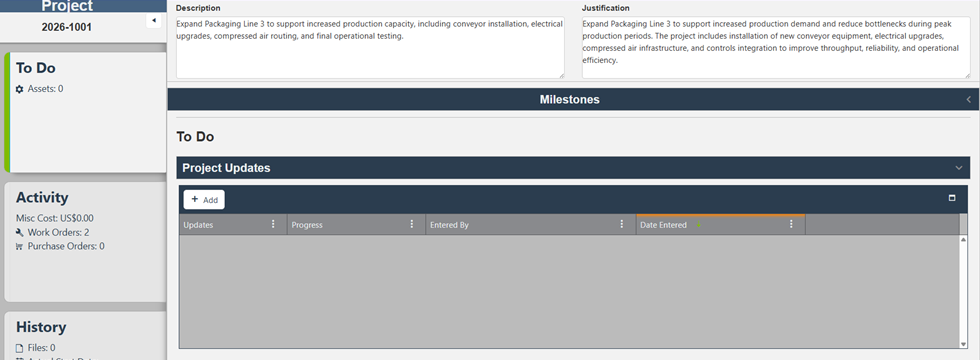The height and width of the screenshot is (360, 980).
Task: Click the scroll down arrow of updates grid
Action: 963,344
